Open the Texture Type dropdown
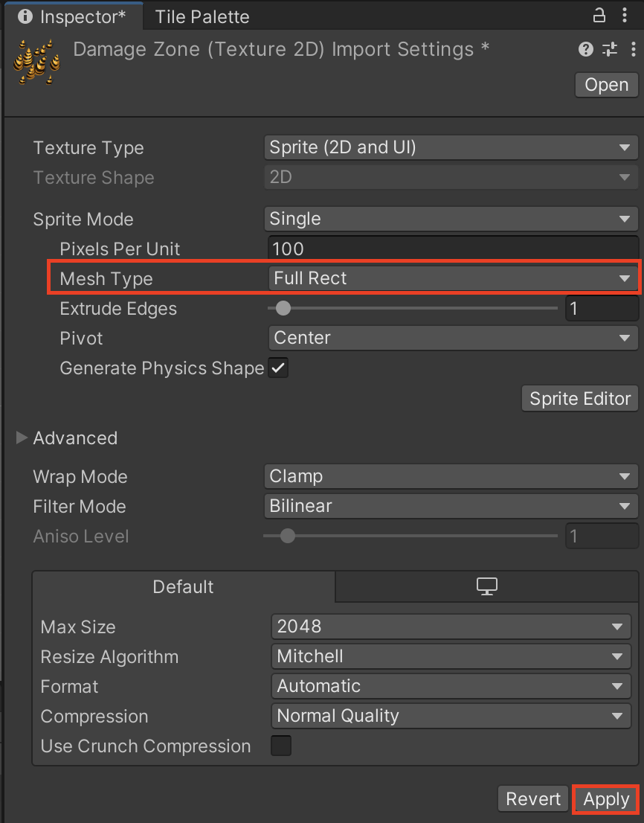 pos(451,147)
